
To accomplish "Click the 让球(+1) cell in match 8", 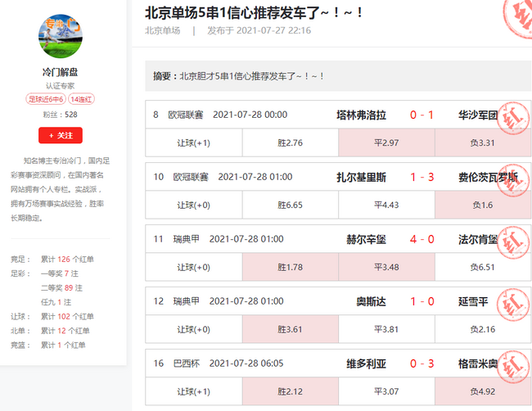I will (193, 143).
